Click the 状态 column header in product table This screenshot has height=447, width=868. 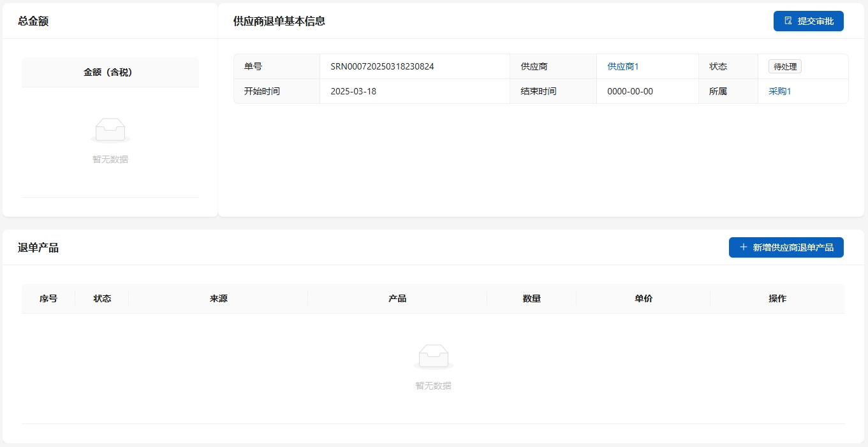(x=102, y=298)
